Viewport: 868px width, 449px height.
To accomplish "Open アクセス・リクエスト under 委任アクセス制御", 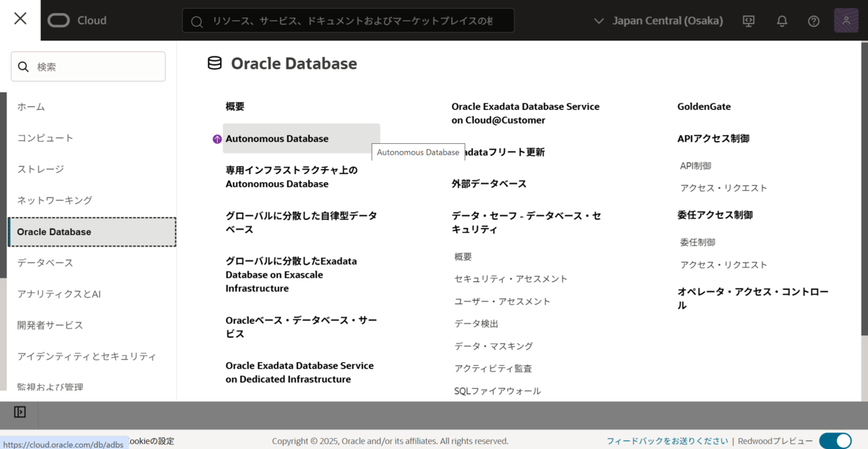I will (x=723, y=265).
